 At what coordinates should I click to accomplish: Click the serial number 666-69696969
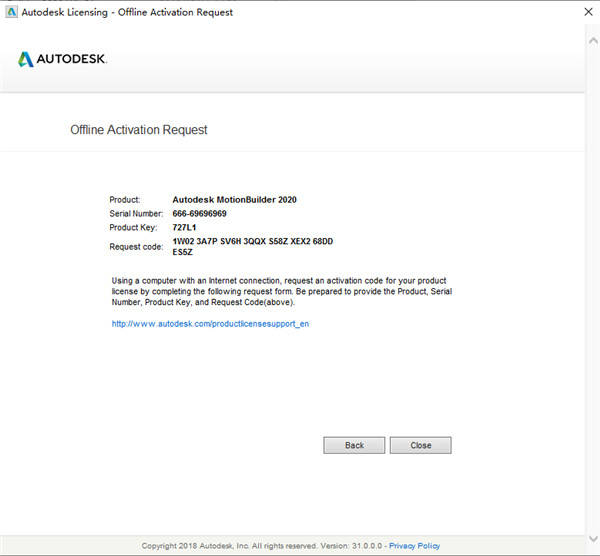(199, 214)
